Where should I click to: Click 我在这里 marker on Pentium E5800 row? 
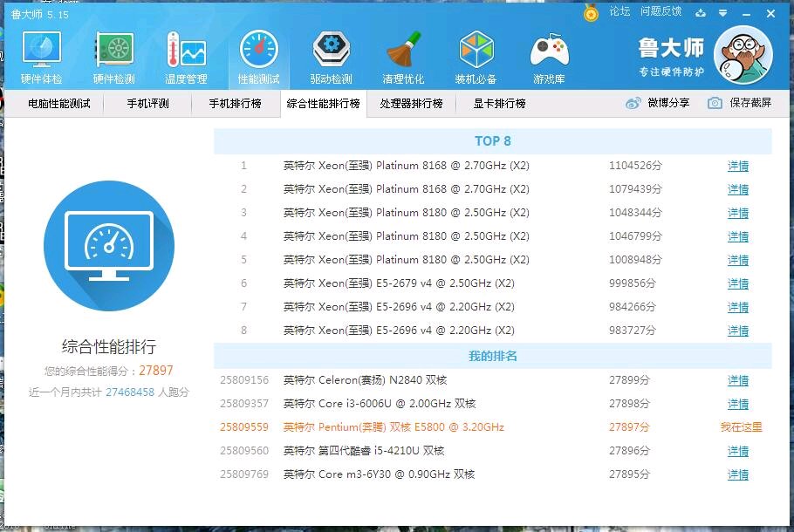742,427
